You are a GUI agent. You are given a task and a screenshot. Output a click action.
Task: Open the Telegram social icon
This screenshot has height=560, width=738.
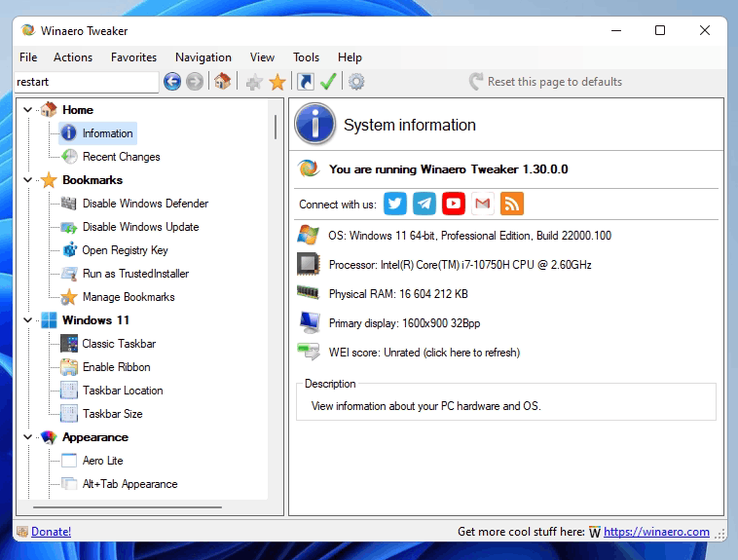pyautogui.click(x=424, y=204)
